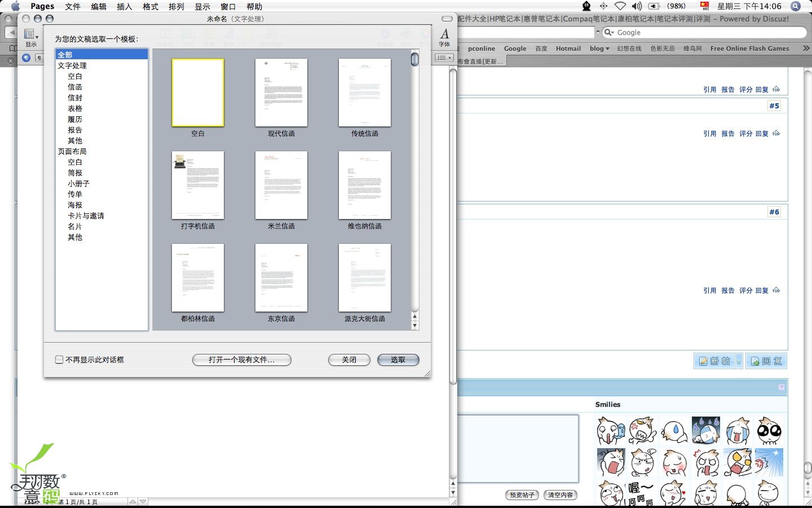Open the list style dropdown in the Pages format bar
812x508 pixels.
[445, 58]
